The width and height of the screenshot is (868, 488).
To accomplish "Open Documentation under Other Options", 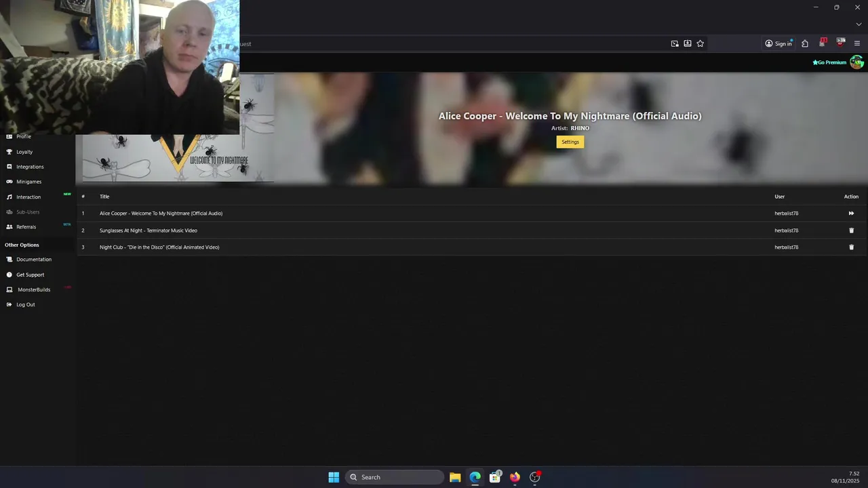I will coord(34,260).
